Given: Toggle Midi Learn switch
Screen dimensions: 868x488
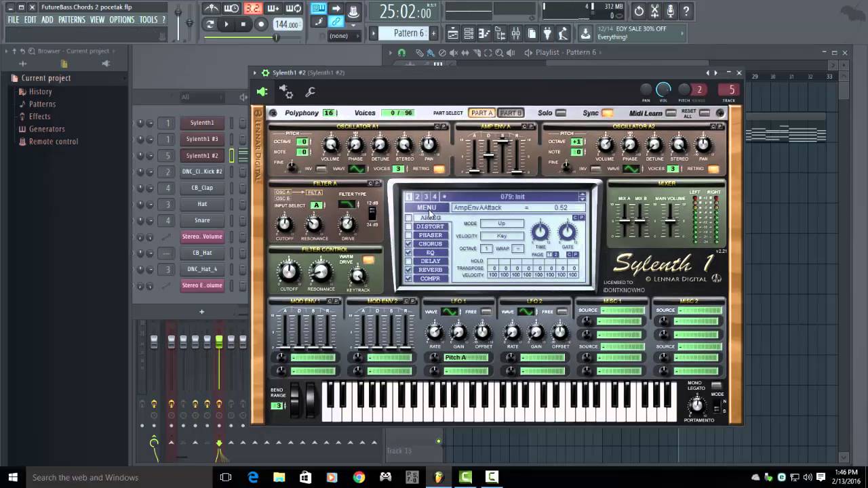Looking at the screenshot, I should coord(671,113).
